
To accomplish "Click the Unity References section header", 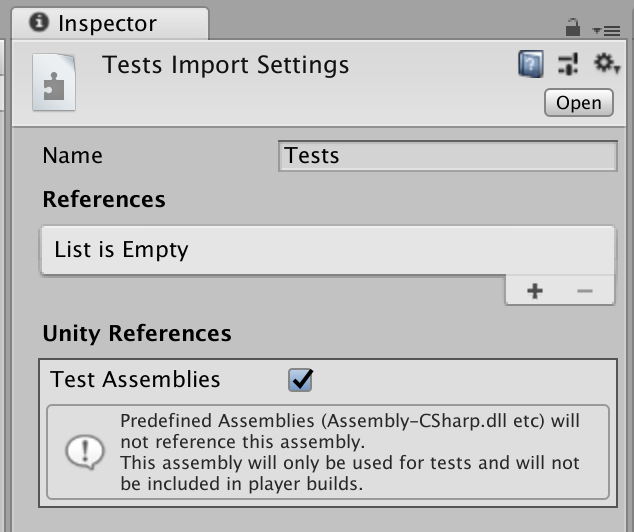I will 137,334.
